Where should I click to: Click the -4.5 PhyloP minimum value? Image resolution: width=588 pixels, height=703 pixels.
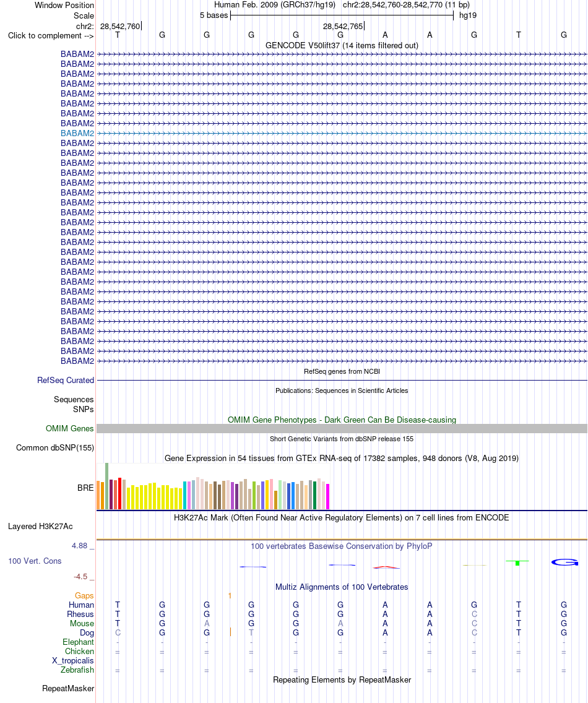(x=80, y=577)
